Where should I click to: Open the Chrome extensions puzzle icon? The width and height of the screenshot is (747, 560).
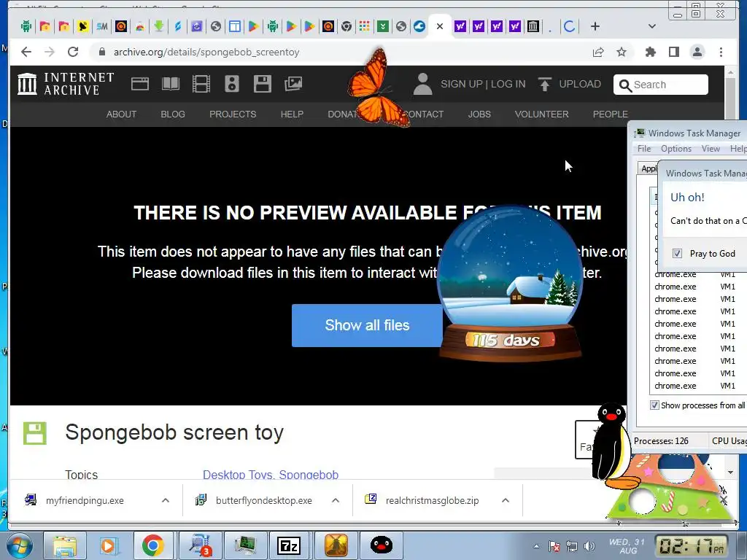[650, 52]
